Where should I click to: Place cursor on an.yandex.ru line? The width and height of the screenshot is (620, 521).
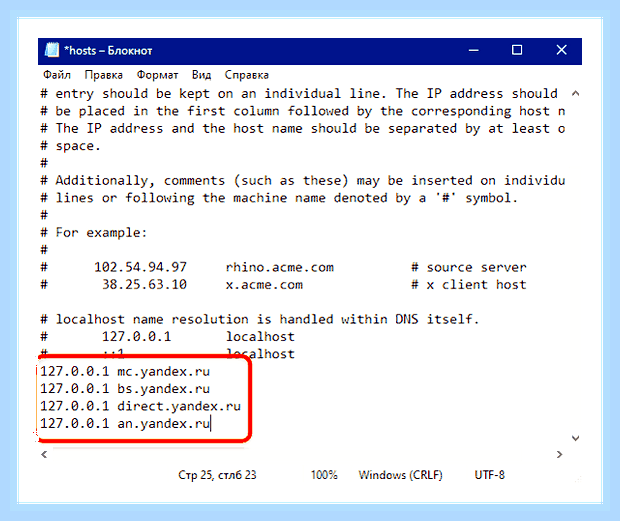coord(125,424)
